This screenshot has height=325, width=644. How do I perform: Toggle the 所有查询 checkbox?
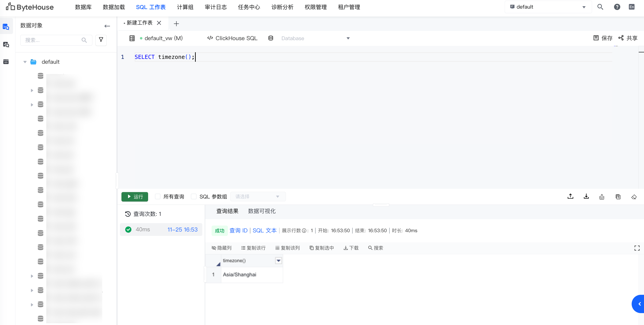tap(158, 196)
